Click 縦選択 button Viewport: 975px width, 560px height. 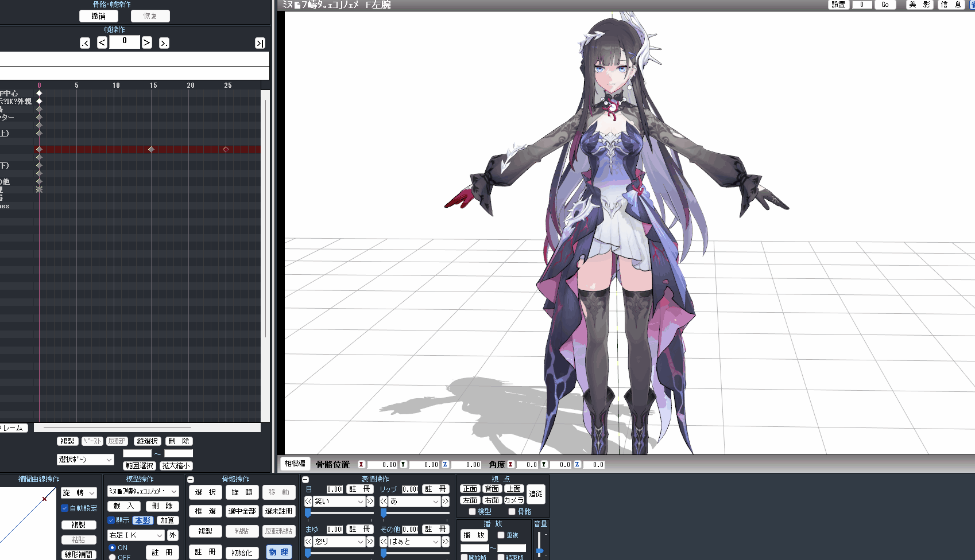tap(148, 441)
